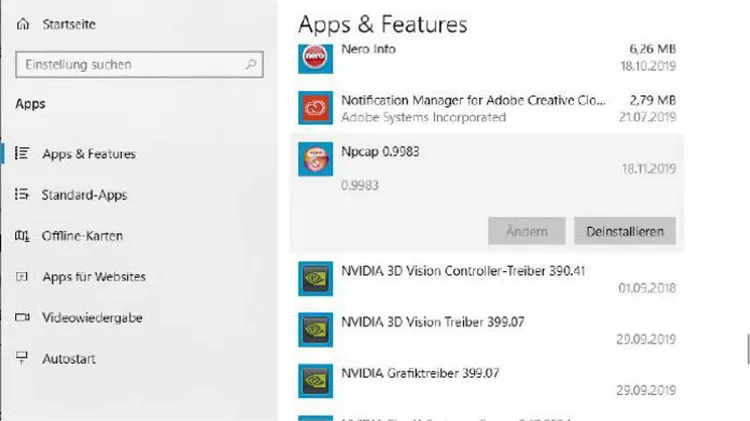The height and width of the screenshot is (421, 750).
Task: Select NVIDIA 3D Vision Treiber 399.07
Action: tap(433, 322)
